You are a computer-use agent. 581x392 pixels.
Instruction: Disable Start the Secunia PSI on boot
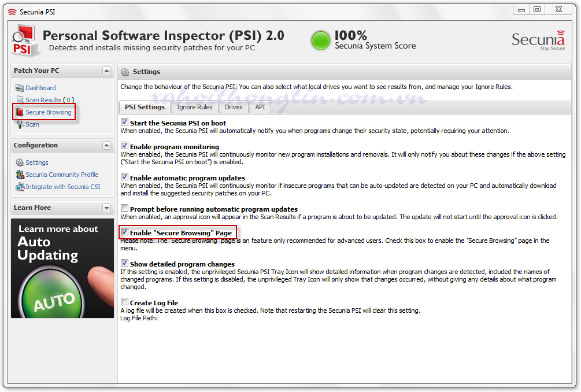[124, 122]
